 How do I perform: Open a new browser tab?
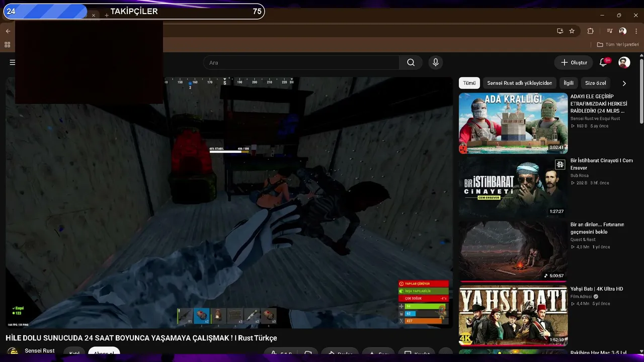[x=107, y=16]
